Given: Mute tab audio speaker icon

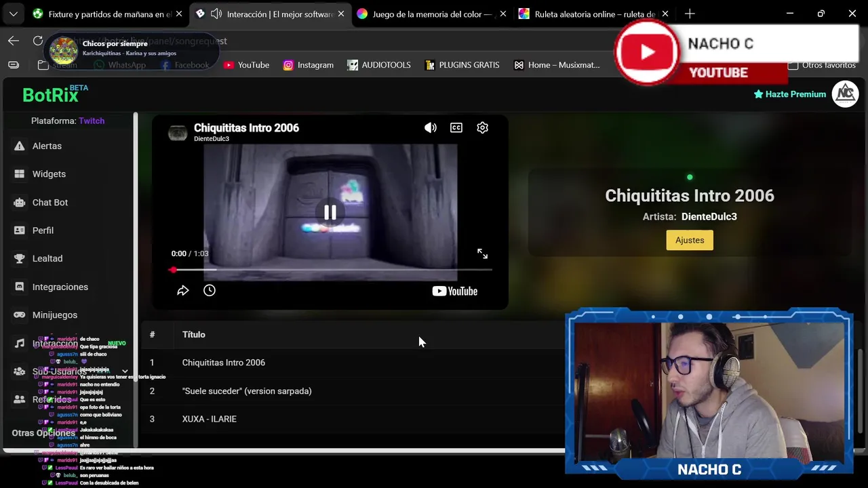Looking at the screenshot, I should pyautogui.click(x=216, y=14).
